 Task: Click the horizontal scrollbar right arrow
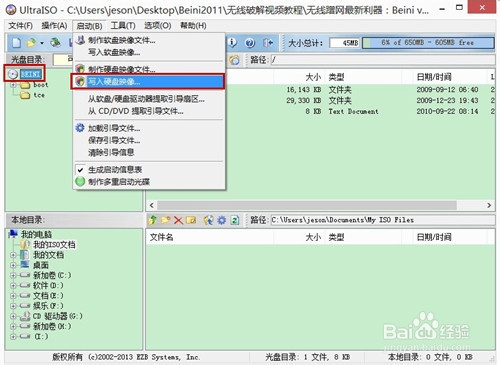[489, 205]
